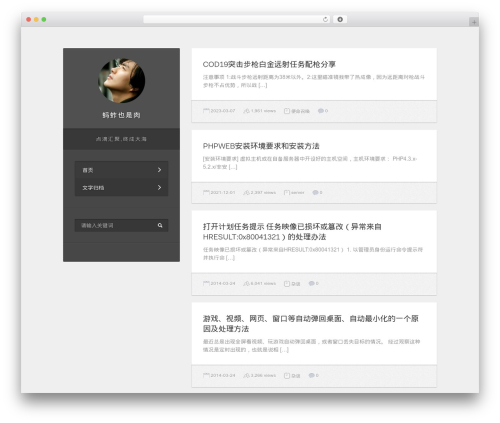Click category icon on 游戏、视频 post
This screenshot has height=423, width=500.
point(287,375)
